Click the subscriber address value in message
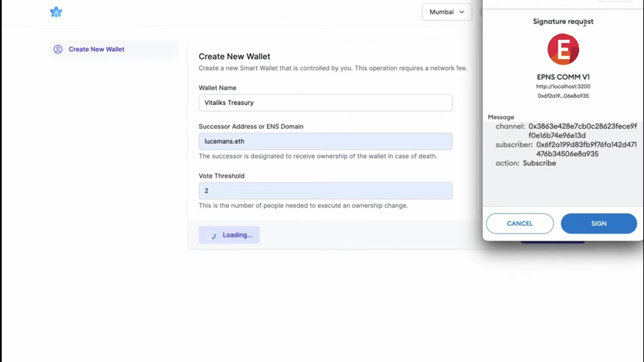Viewport: 644px width, 362px height. point(586,149)
